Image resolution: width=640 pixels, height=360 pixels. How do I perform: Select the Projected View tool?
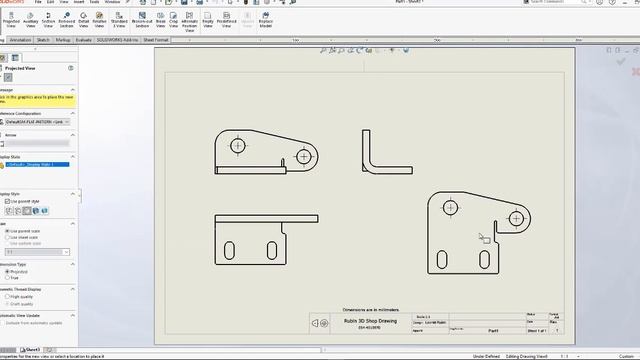(x=11, y=20)
